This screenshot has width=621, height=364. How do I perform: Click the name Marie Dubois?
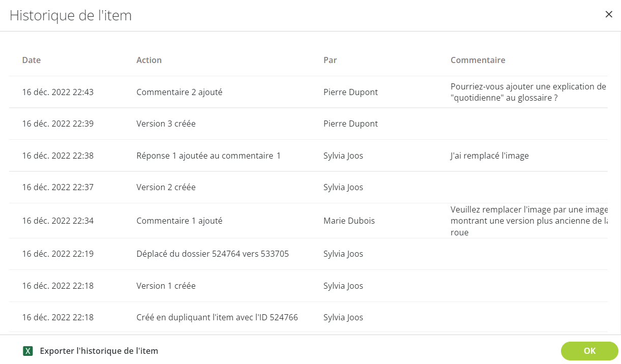point(348,221)
